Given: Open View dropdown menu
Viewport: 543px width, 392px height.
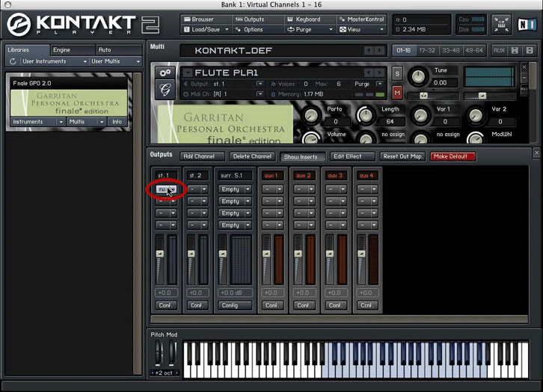Looking at the screenshot, I should pyautogui.click(x=361, y=29).
